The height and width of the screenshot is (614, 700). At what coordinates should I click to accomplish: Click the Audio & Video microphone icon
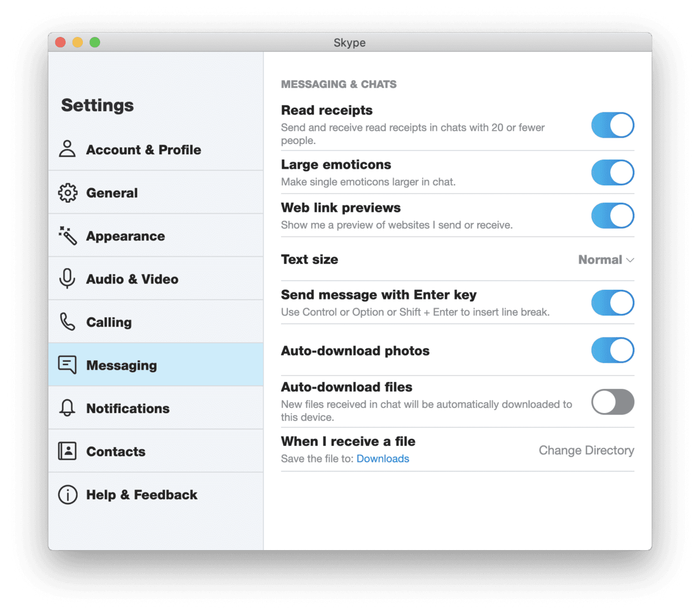(67, 279)
